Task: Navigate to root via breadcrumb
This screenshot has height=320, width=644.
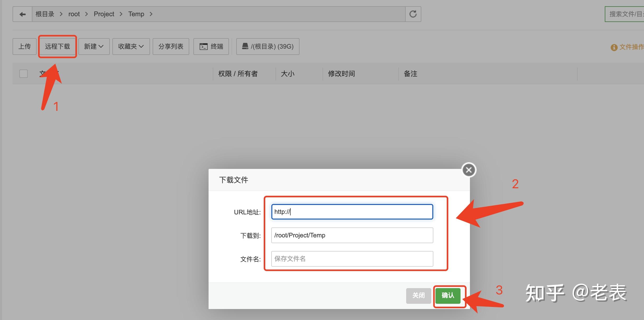Action: [x=74, y=14]
